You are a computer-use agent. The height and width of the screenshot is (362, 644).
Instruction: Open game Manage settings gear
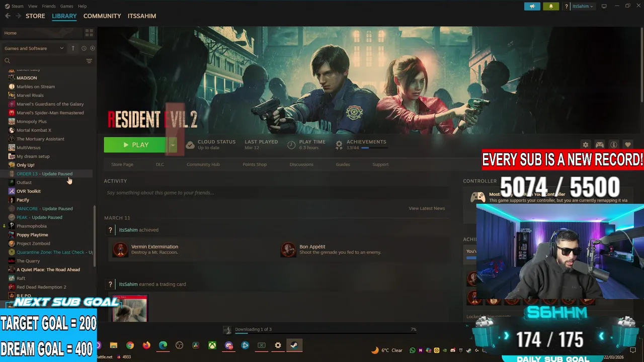click(x=586, y=145)
